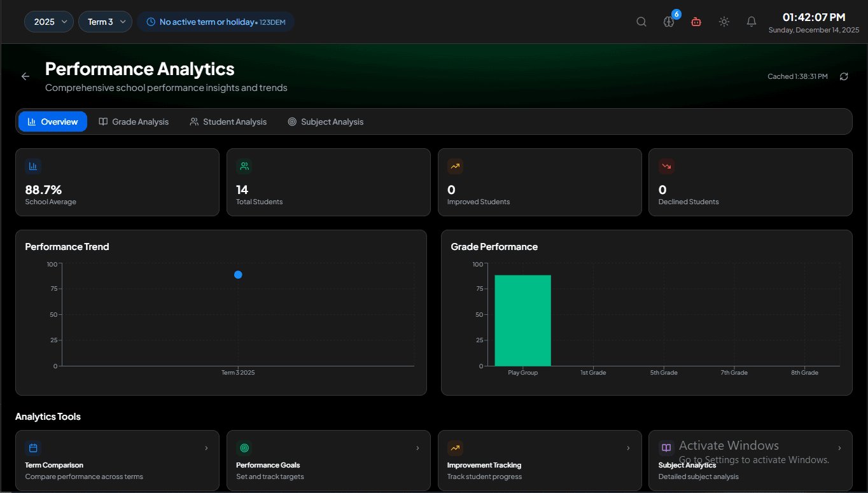Open the notification bell icon
This screenshot has height=493, width=868.
click(x=752, y=21)
